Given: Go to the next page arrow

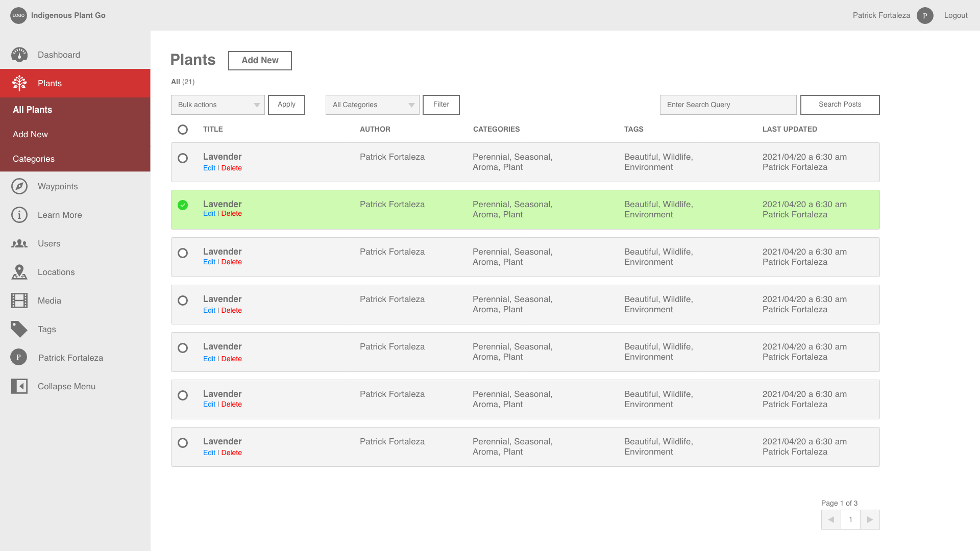Looking at the screenshot, I should (870, 519).
